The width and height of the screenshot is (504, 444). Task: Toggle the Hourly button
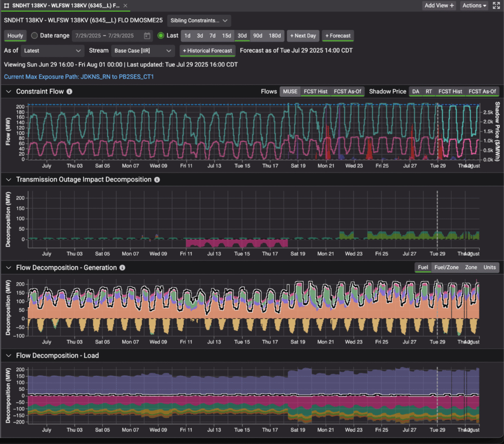coord(15,36)
